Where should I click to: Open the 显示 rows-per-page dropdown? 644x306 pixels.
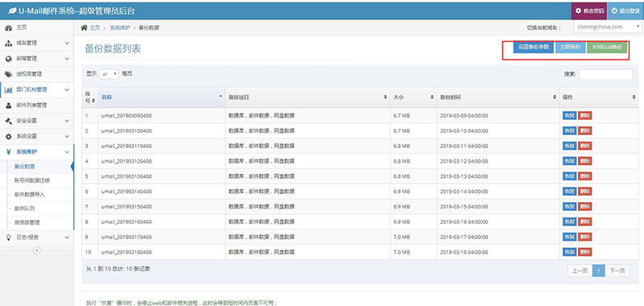pos(109,74)
